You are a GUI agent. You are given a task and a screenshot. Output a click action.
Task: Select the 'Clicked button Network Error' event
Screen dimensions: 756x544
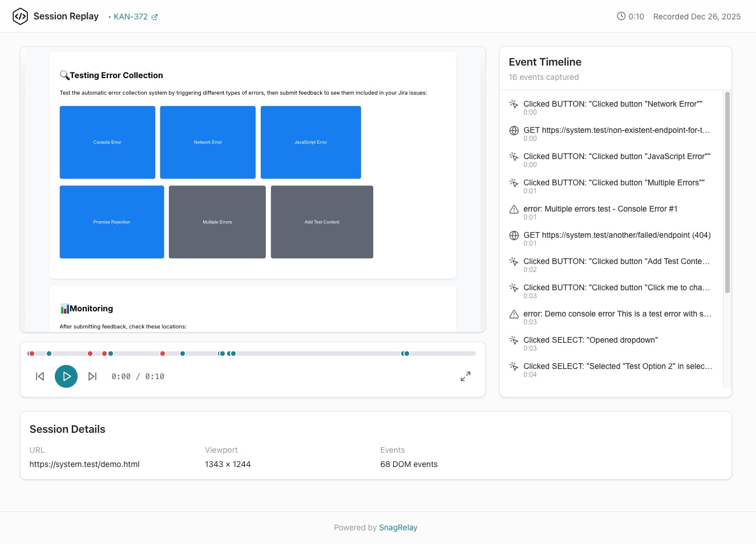point(612,104)
